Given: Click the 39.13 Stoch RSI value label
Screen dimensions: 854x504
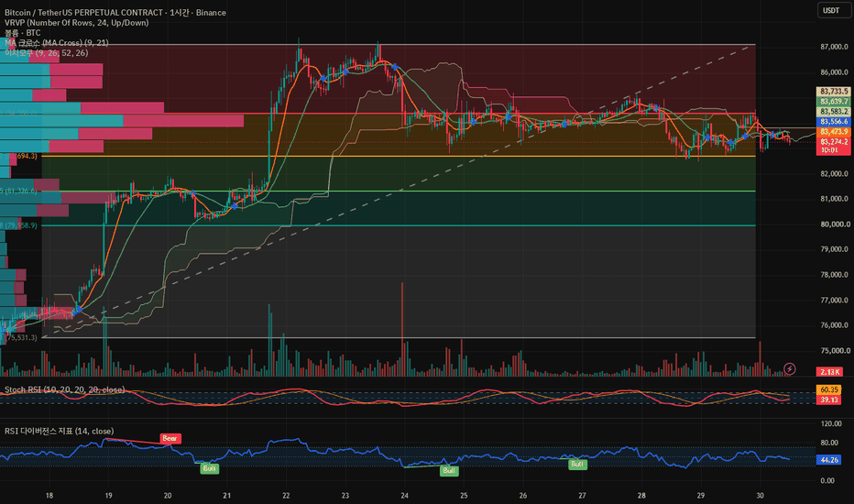Looking at the screenshot, I should [x=829, y=400].
